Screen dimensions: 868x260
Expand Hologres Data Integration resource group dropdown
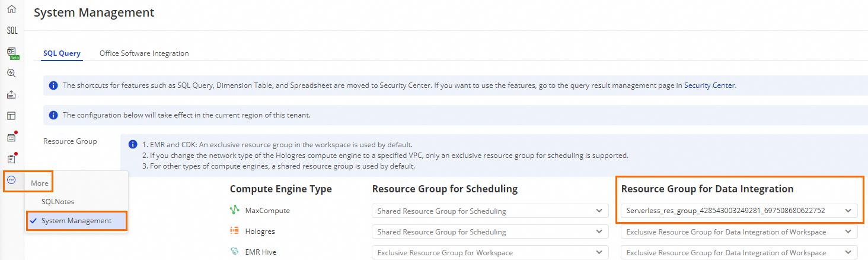click(x=739, y=232)
